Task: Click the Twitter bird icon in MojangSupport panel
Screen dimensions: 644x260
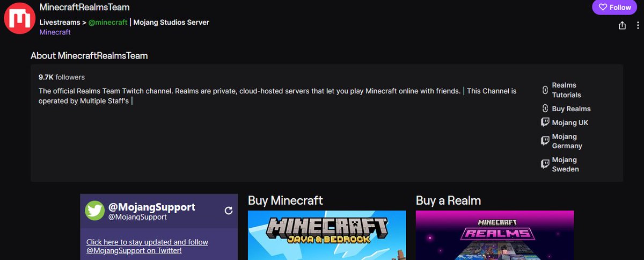Action: pyautogui.click(x=94, y=211)
